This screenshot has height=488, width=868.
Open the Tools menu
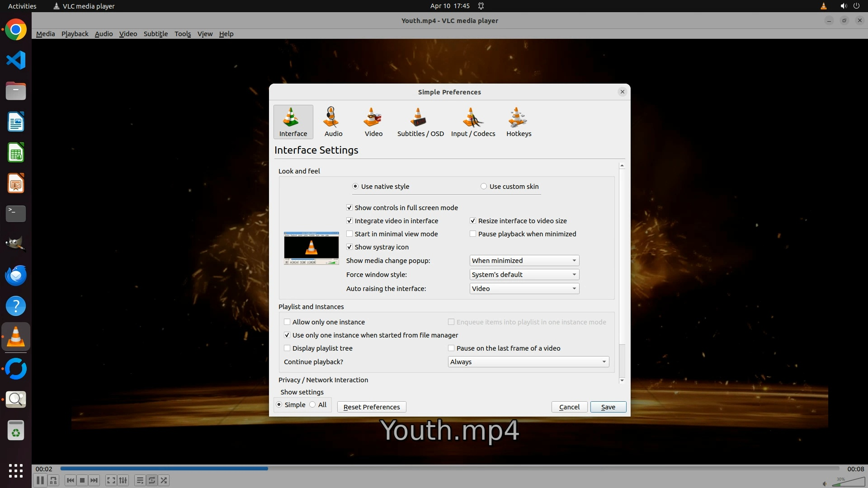pyautogui.click(x=183, y=34)
